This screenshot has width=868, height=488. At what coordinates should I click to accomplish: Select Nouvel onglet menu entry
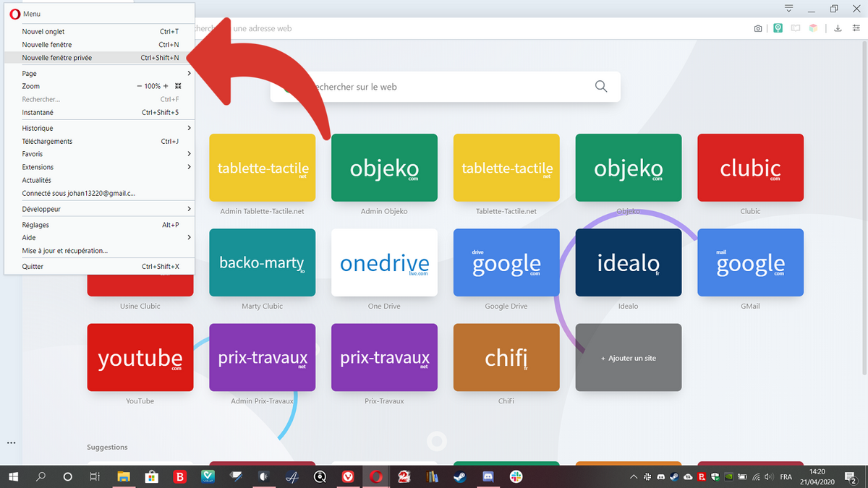(99, 32)
